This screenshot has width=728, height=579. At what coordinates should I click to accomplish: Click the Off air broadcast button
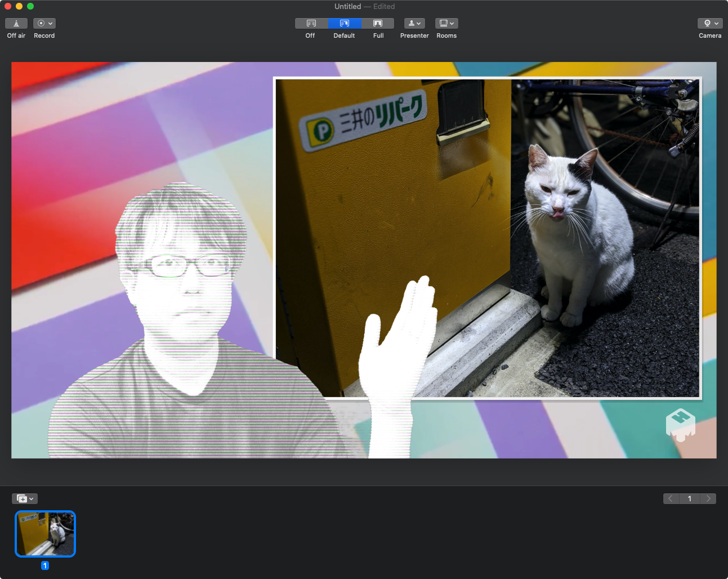[x=16, y=23]
